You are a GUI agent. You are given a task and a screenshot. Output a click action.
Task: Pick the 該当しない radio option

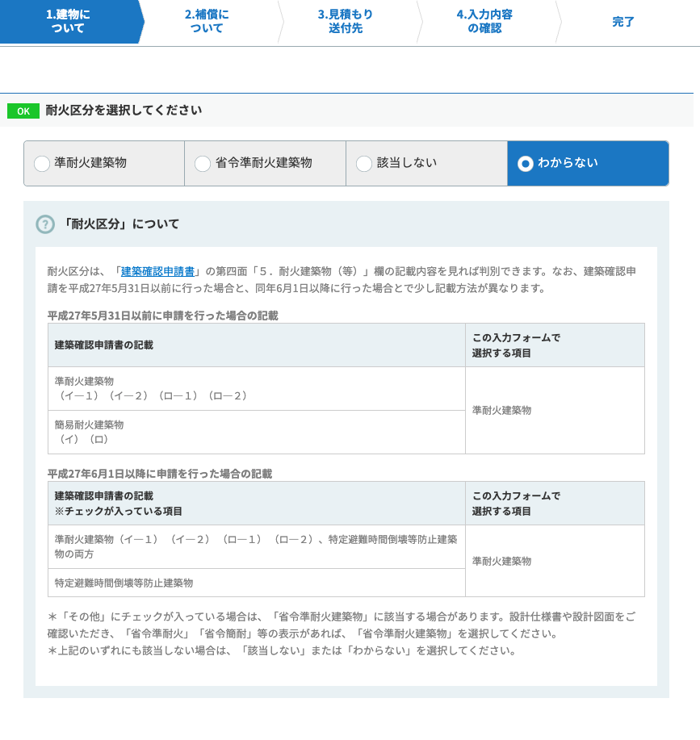[x=364, y=163]
